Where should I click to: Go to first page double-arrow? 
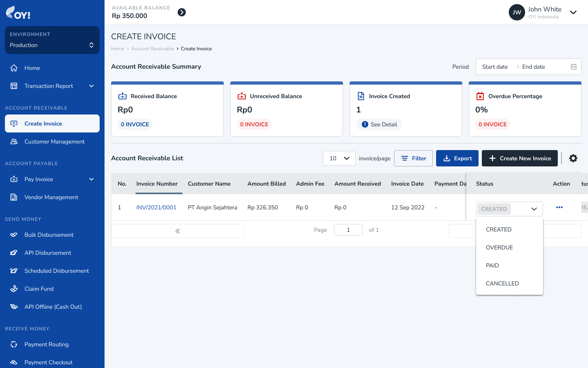[x=178, y=231]
